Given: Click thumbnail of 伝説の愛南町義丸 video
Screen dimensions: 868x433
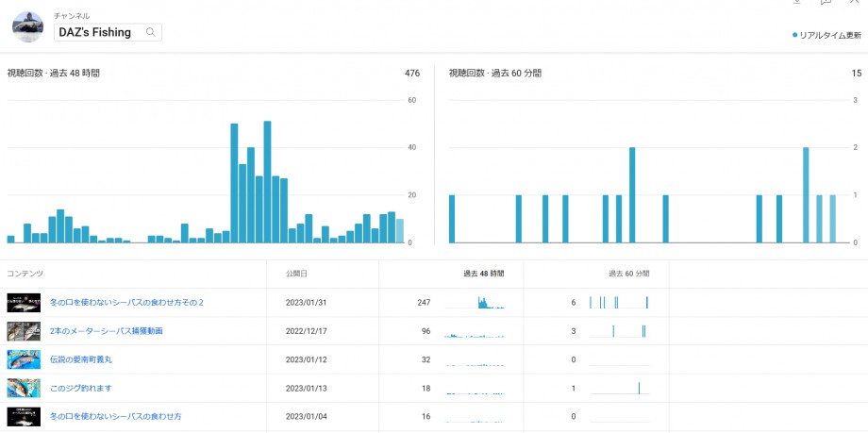Looking at the screenshot, I should (24, 359).
